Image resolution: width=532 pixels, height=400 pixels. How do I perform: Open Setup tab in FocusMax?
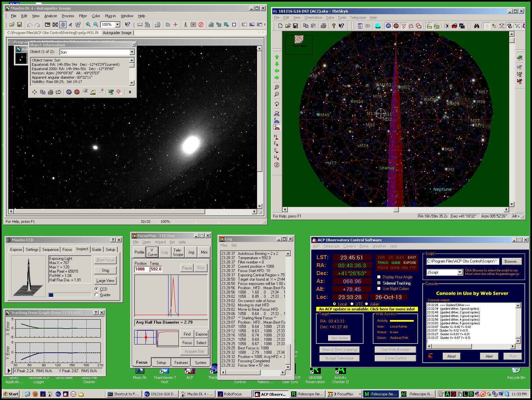pos(161,362)
